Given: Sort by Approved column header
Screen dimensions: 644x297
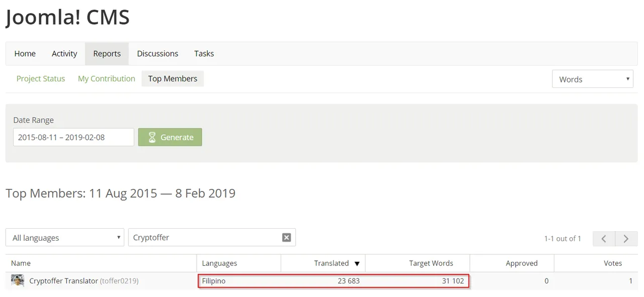Looking at the screenshot, I should [x=522, y=263].
